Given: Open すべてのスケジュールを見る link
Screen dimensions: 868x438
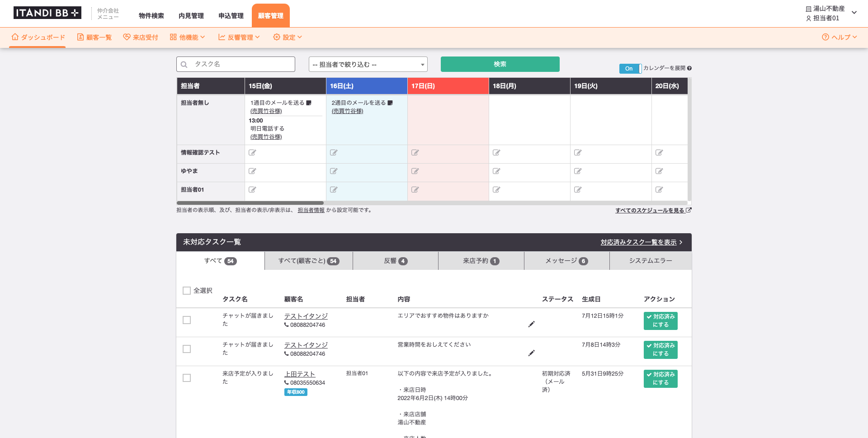Looking at the screenshot, I should coord(653,210).
